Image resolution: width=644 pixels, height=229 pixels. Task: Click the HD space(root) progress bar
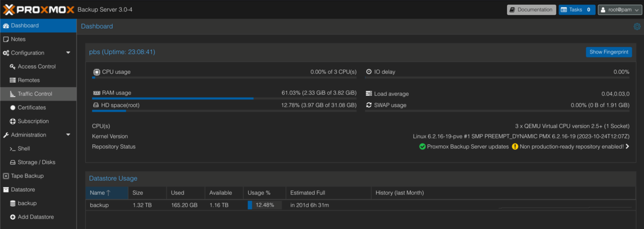coord(225,111)
